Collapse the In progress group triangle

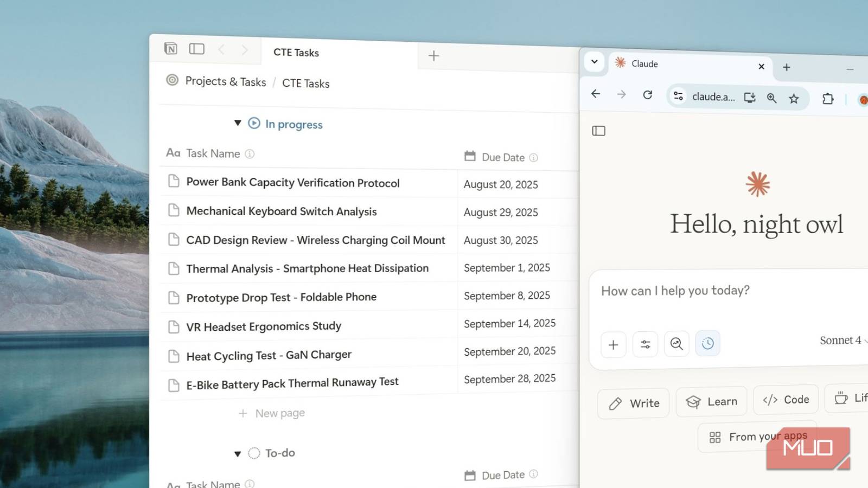coord(238,123)
